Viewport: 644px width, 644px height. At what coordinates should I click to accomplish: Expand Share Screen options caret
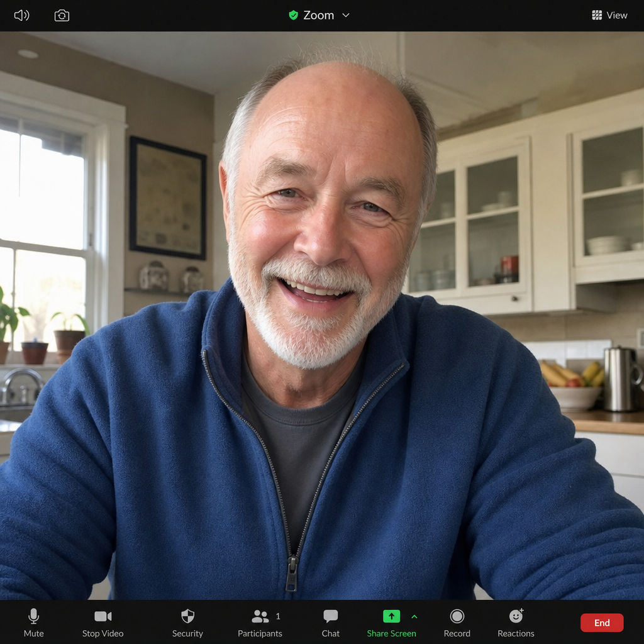(414, 616)
